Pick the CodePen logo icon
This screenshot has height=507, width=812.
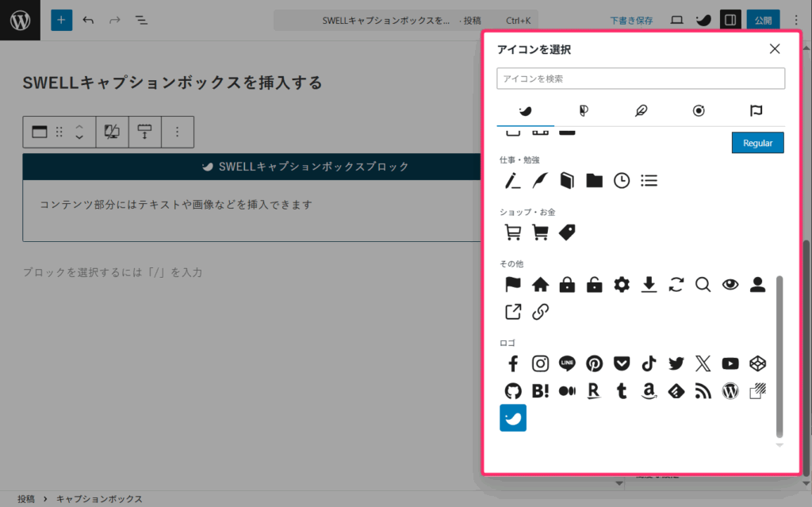[757, 363]
